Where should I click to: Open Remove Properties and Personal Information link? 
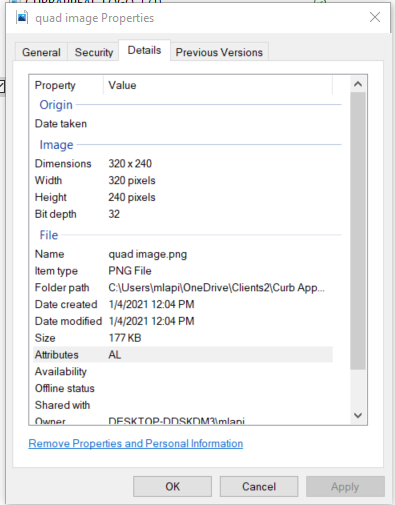click(x=136, y=443)
